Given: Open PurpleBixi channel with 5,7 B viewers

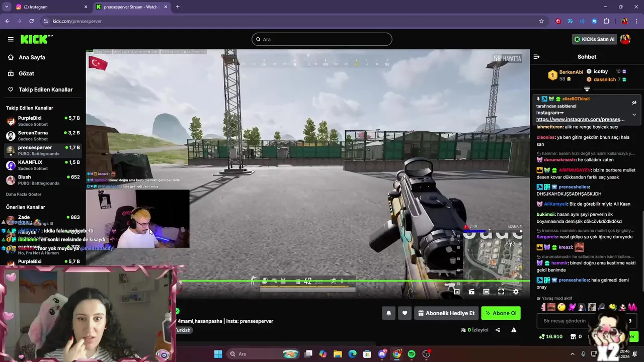Looking at the screenshot, I should (43, 121).
